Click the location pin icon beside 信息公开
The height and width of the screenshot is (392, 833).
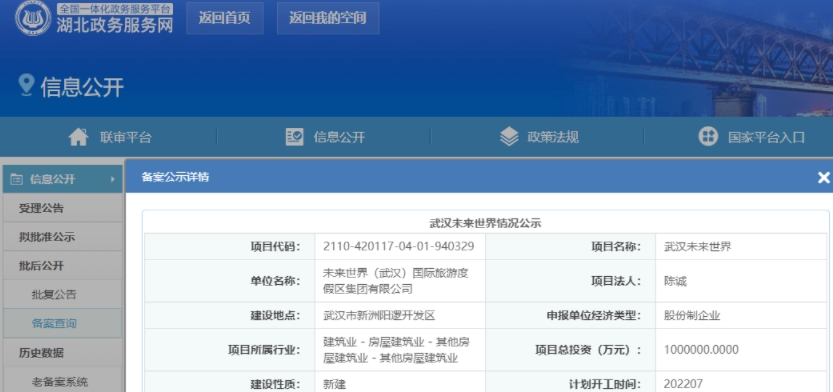[26, 85]
